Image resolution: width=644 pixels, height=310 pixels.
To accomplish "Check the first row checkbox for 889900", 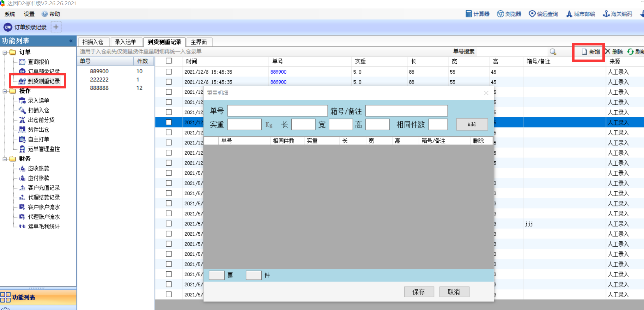I will click(x=169, y=72).
